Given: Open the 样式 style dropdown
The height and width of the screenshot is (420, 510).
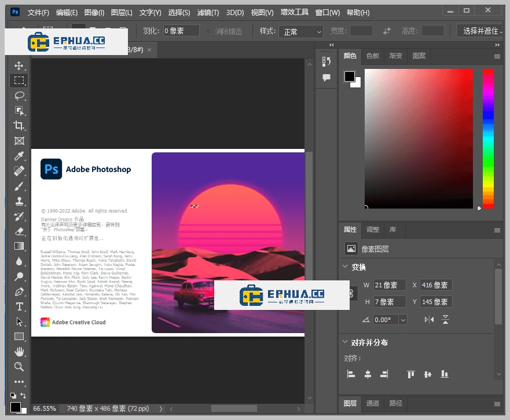Looking at the screenshot, I should (301, 32).
